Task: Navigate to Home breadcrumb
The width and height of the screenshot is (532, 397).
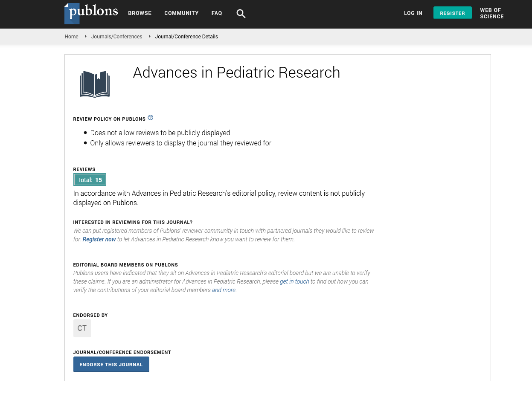Action: [71, 37]
